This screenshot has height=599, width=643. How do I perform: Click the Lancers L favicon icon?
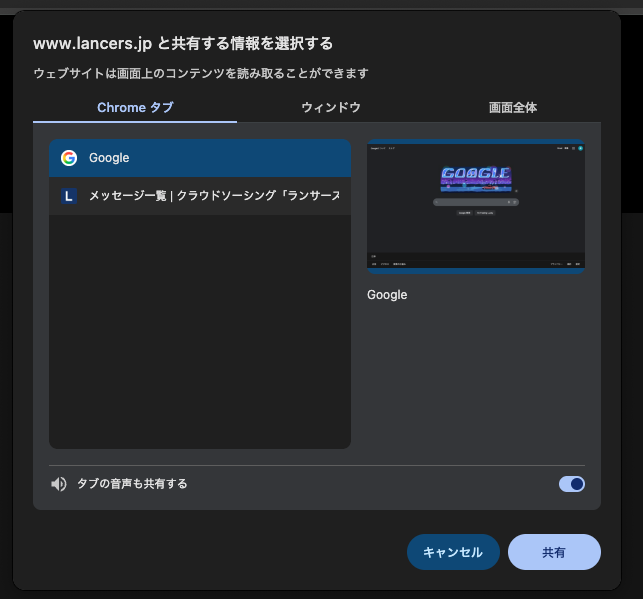pos(69,196)
